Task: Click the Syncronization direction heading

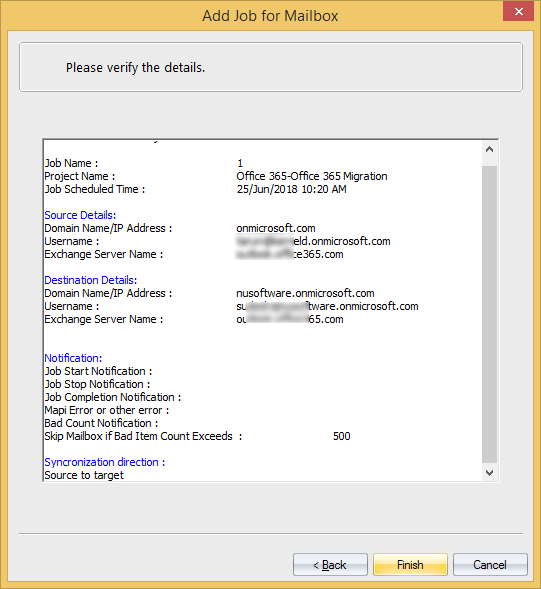Action: point(105,462)
